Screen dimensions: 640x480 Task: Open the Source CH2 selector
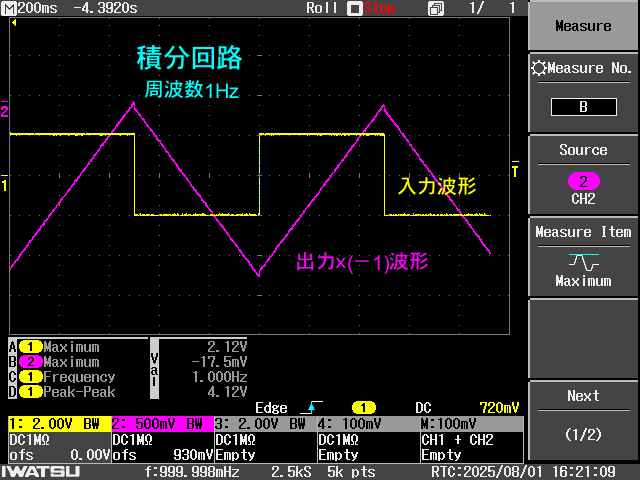coord(583,173)
